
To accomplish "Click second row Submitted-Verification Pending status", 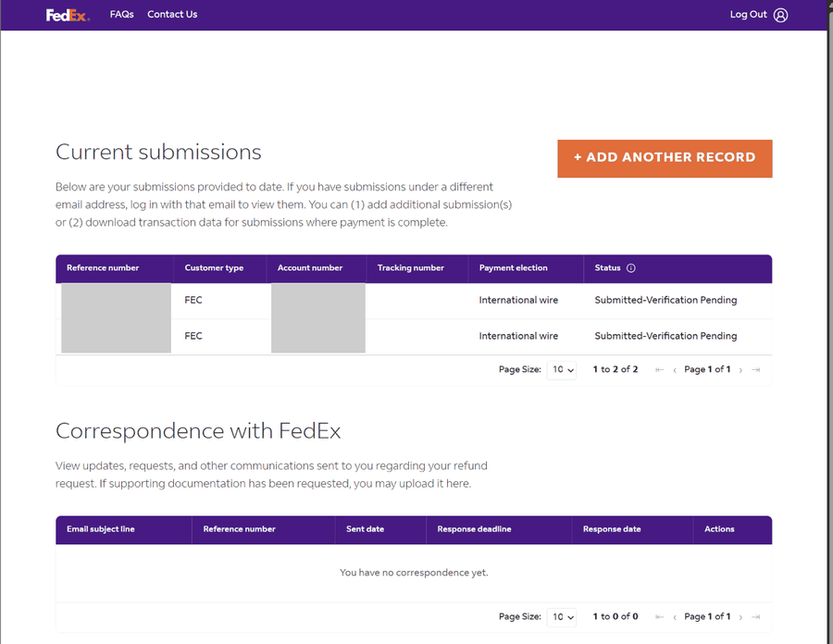I will 665,336.
